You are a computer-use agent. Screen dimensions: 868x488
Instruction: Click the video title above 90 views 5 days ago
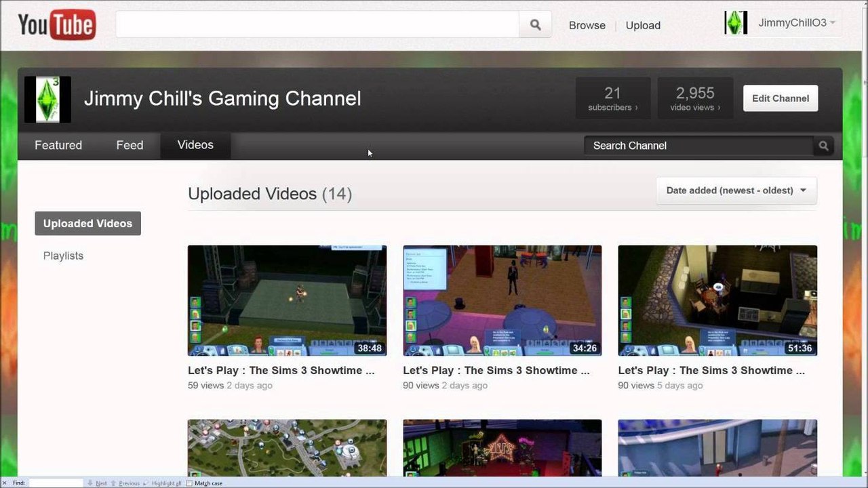(711, 371)
